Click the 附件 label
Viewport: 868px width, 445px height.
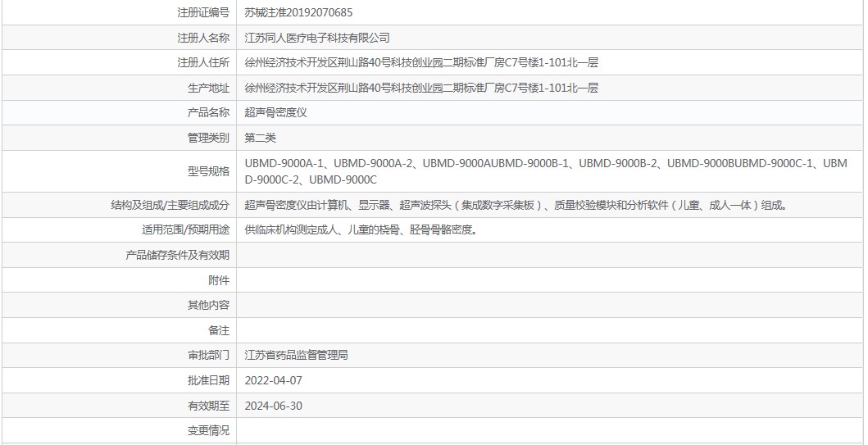pos(219,280)
